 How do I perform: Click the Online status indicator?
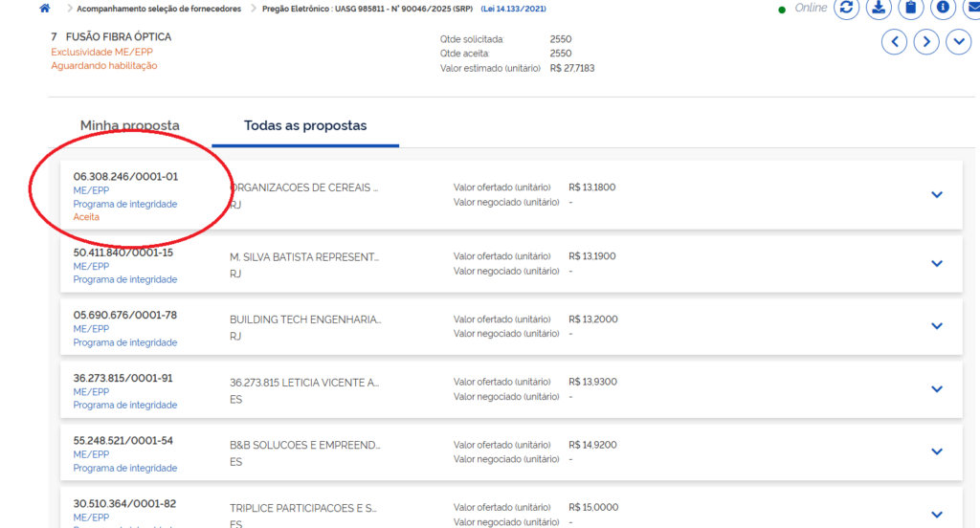coord(803,8)
